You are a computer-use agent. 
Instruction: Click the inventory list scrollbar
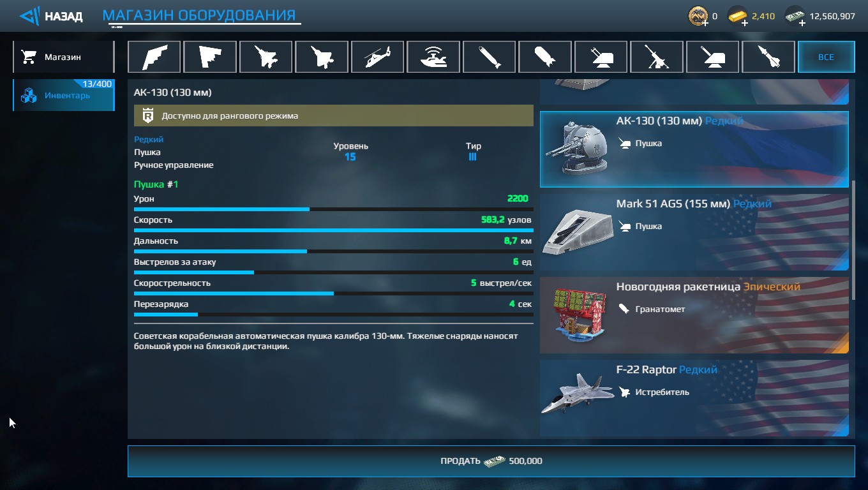pos(853,241)
